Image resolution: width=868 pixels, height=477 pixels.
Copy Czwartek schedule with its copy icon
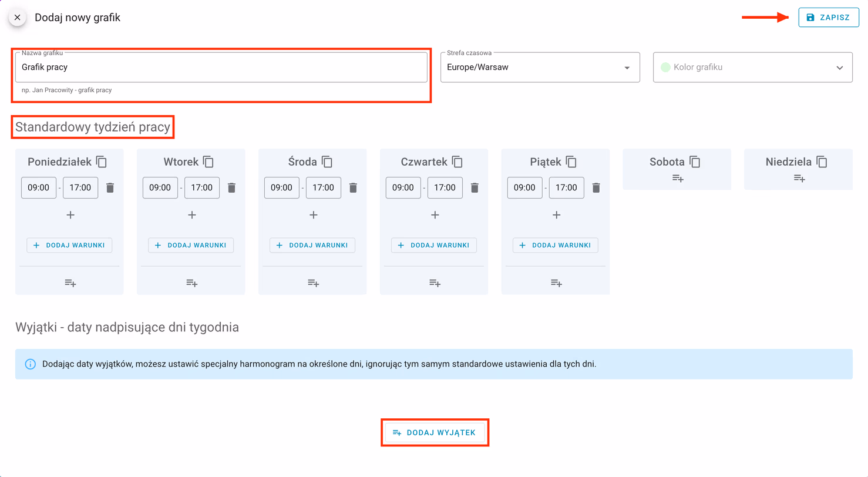[x=457, y=162]
